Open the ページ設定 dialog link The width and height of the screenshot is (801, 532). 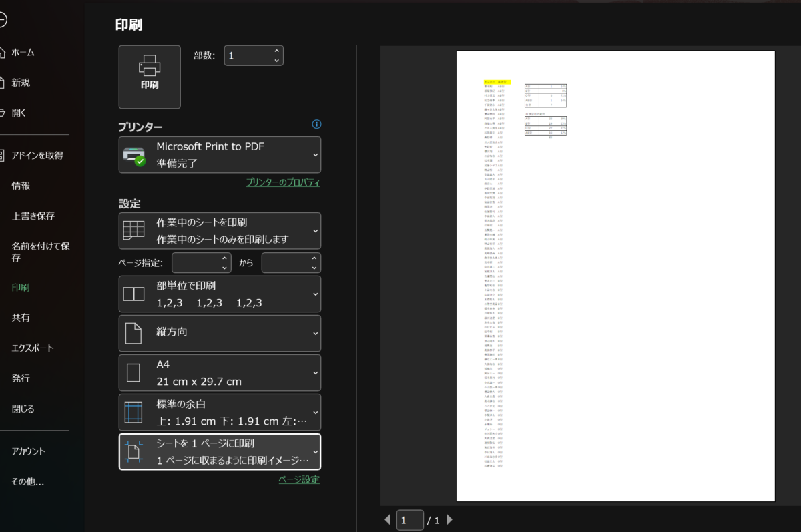(300, 479)
